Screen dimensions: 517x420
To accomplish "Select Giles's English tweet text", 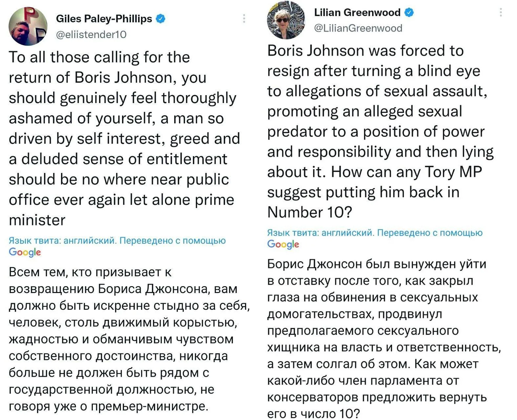I will 124,138.
